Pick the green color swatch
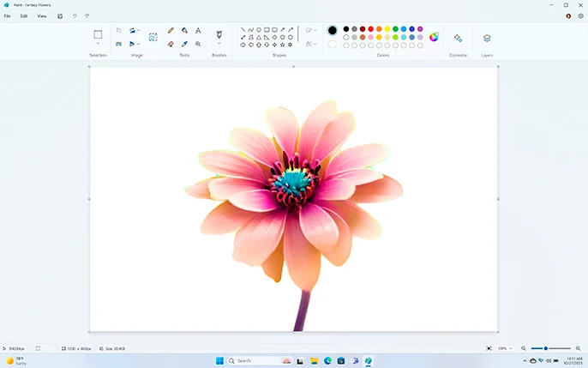 pyautogui.click(x=395, y=29)
